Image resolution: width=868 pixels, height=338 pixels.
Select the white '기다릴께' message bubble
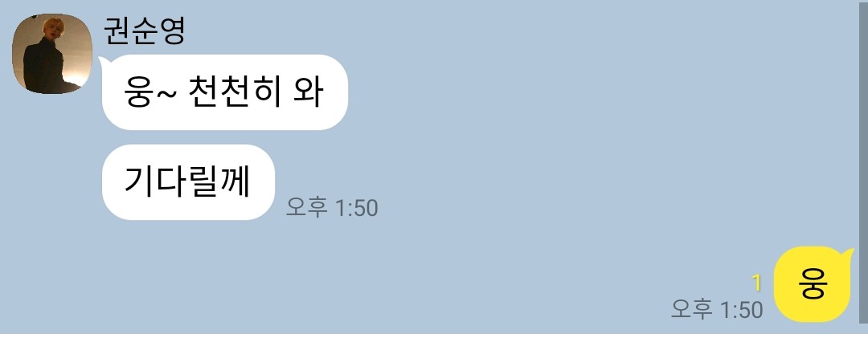(x=188, y=182)
